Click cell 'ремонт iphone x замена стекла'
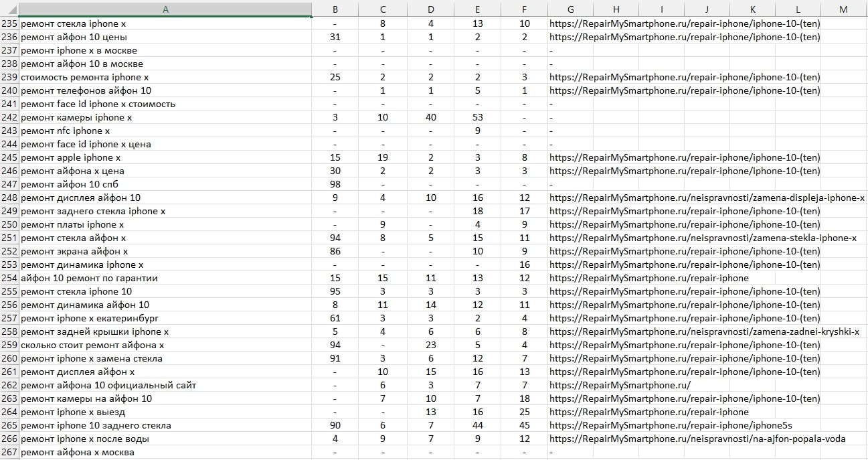 pos(165,358)
